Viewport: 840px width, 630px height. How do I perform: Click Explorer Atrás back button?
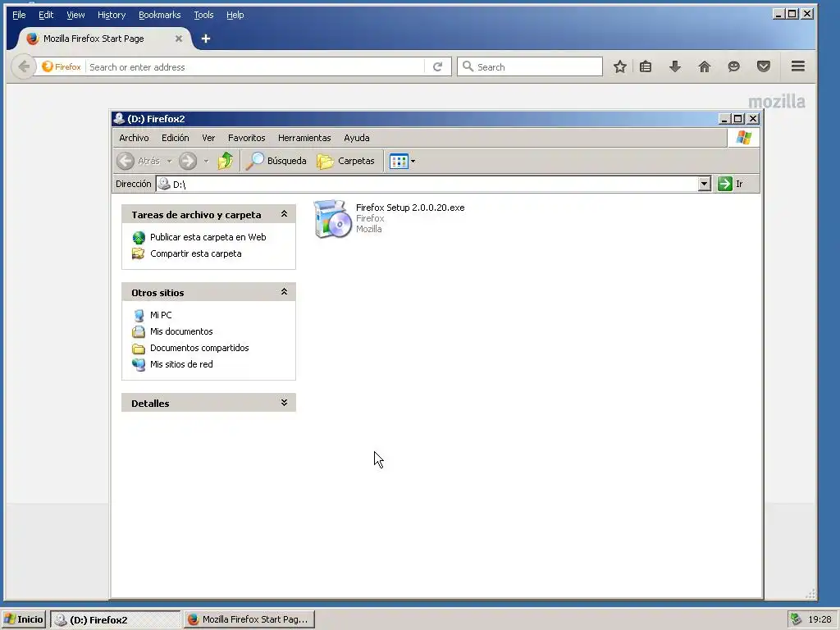pos(138,161)
